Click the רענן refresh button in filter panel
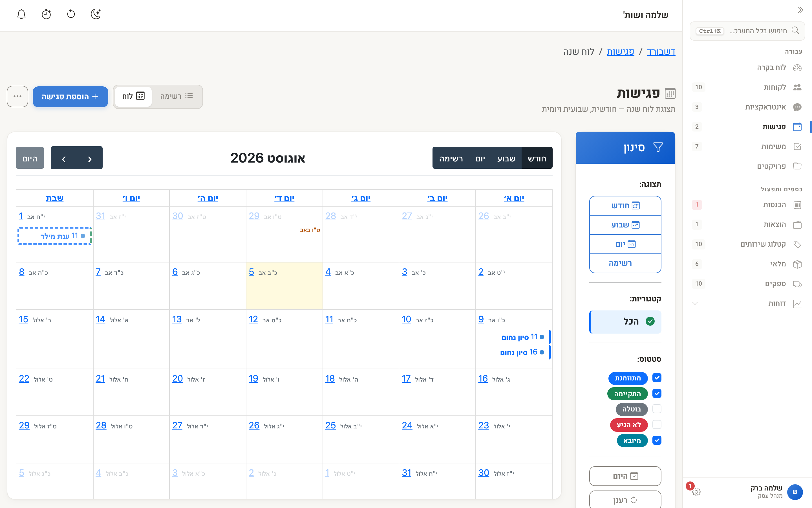Screen dimensions: 812x508 tap(625, 500)
